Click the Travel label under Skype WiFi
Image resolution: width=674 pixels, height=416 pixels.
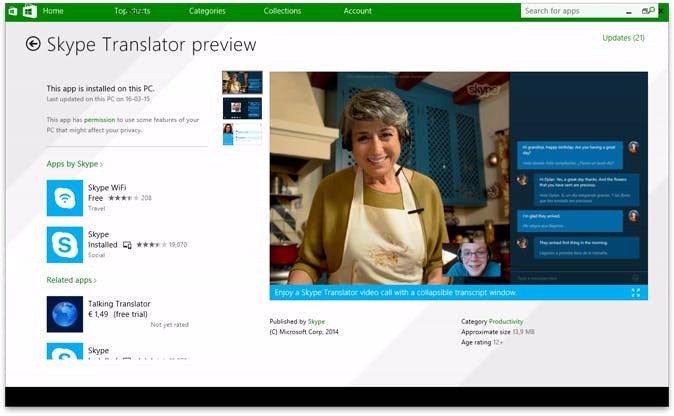96,208
